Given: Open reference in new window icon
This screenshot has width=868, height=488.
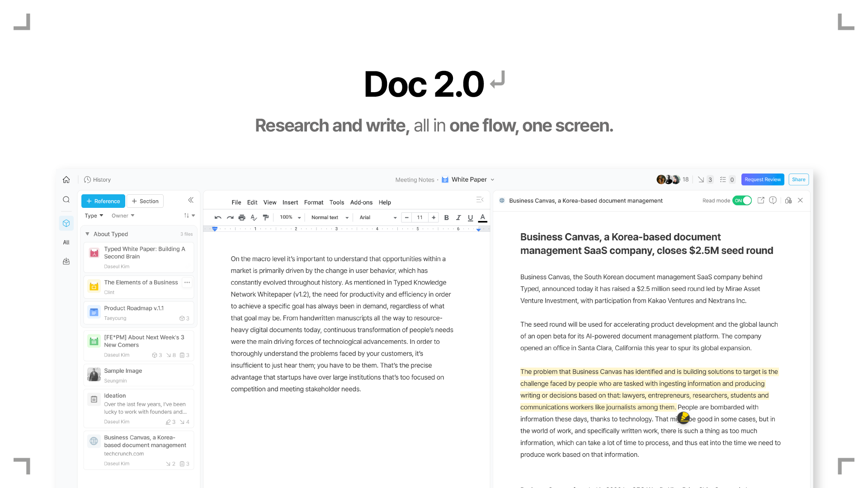Looking at the screenshot, I should tap(761, 200).
